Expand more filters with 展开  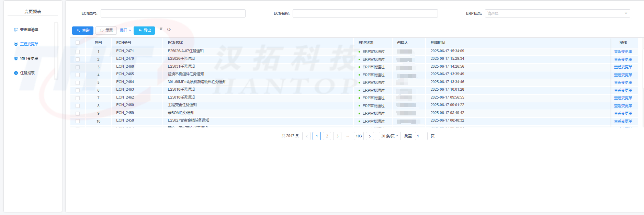pos(125,31)
